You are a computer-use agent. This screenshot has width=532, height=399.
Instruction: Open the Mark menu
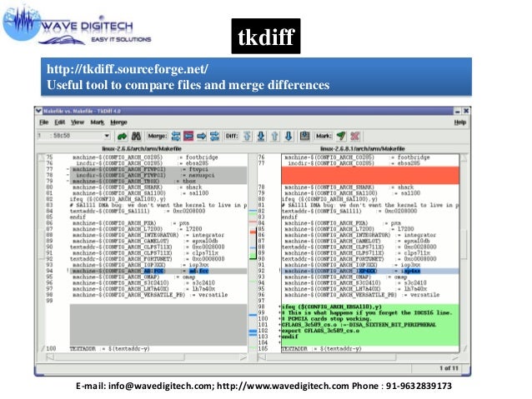[x=97, y=122]
